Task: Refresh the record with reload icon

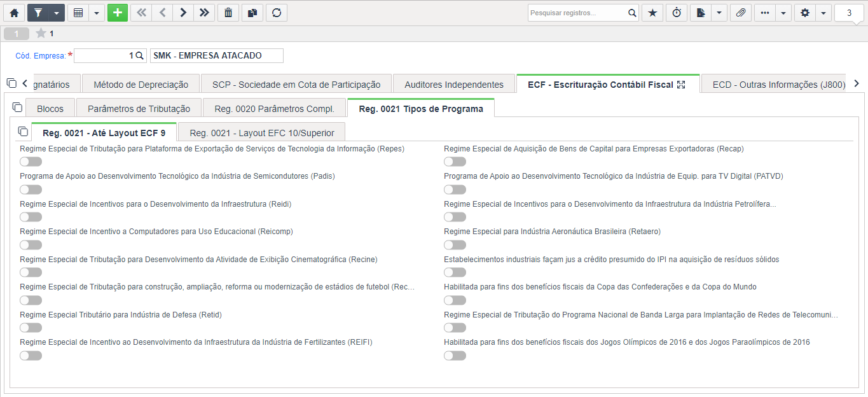Action: [277, 13]
